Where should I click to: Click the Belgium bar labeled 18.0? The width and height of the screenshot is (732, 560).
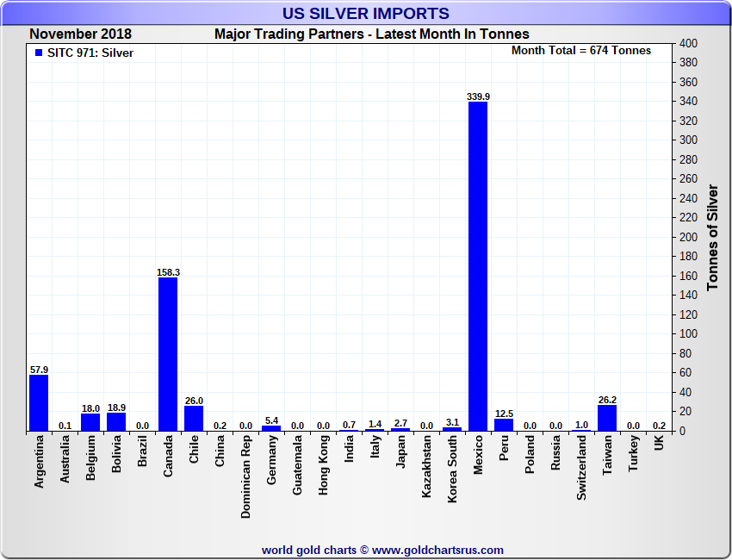coord(90,422)
